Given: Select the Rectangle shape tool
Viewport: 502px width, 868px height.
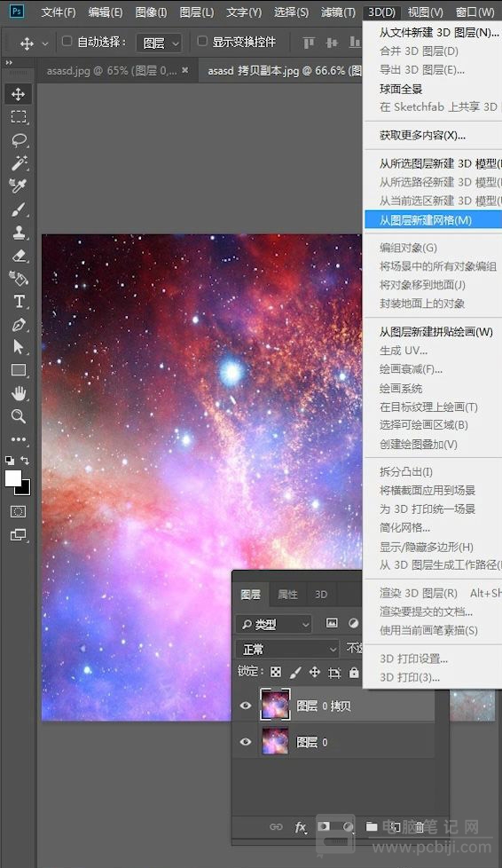Looking at the screenshot, I should (x=19, y=370).
